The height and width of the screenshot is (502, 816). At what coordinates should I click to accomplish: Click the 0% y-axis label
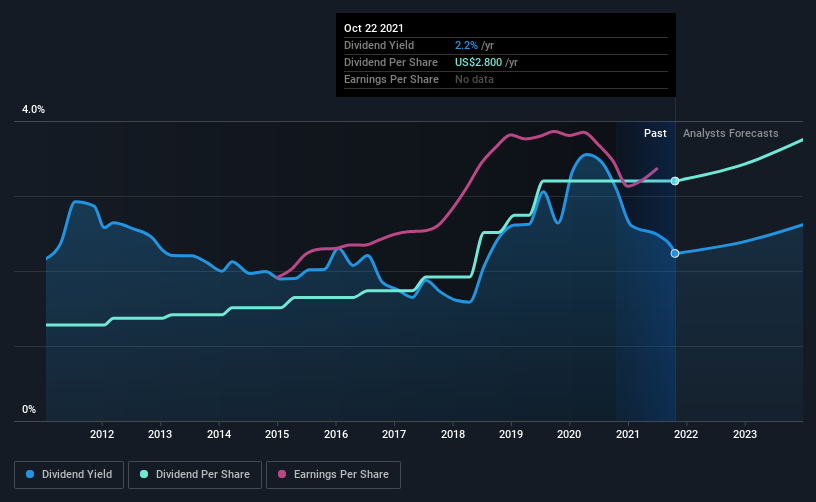pos(29,409)
